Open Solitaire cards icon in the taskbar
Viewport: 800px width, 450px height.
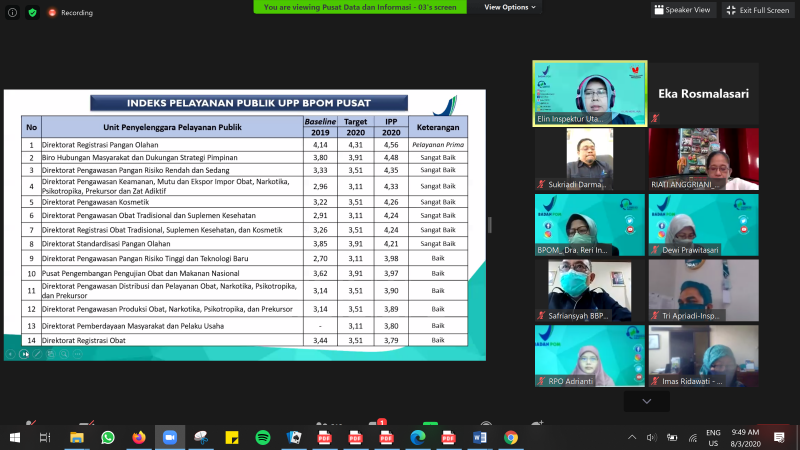pyautogui.click(x=294, y=438)
